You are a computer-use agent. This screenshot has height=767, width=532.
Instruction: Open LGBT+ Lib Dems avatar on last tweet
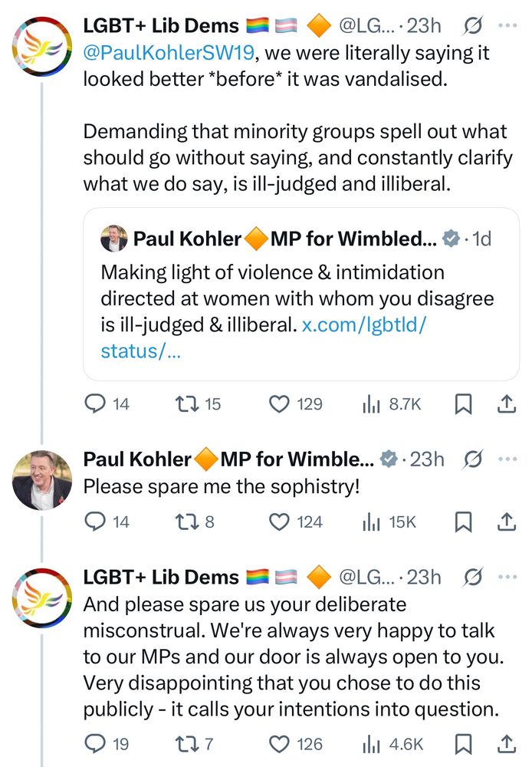(x=42, y=597)
